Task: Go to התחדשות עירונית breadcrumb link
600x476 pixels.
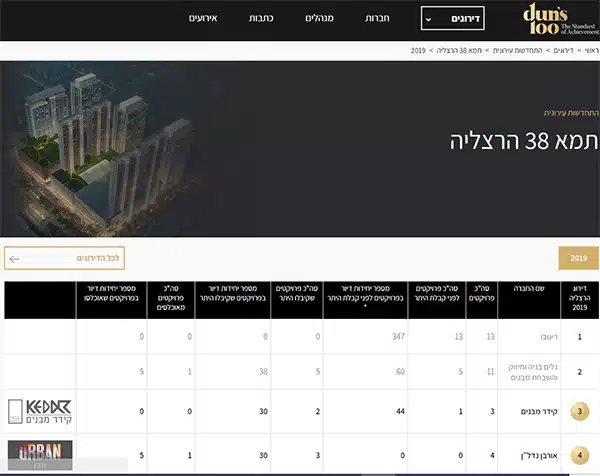Action: point(517,51)
